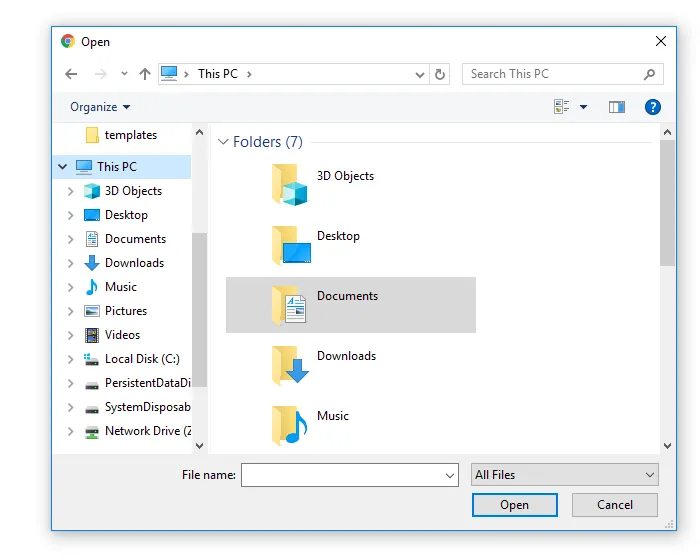Select Desktop in sidebar tree
The width and height of the screenshot is (700, 560).
pos(116,215)
